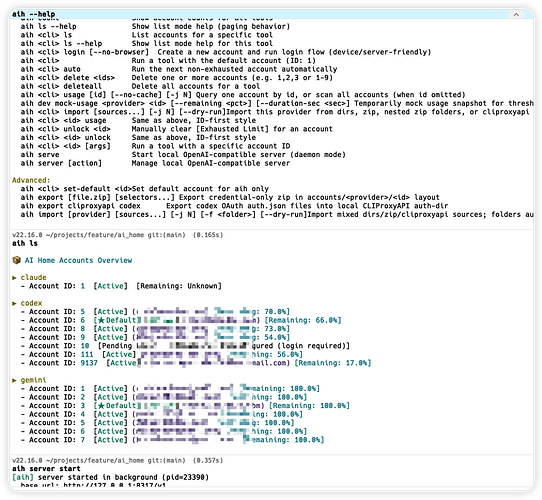Click the 'aih <cli> unlock <id>' line
Image resolution: width=542 pixels, height=500 pixels.
[x=176, y=129]
